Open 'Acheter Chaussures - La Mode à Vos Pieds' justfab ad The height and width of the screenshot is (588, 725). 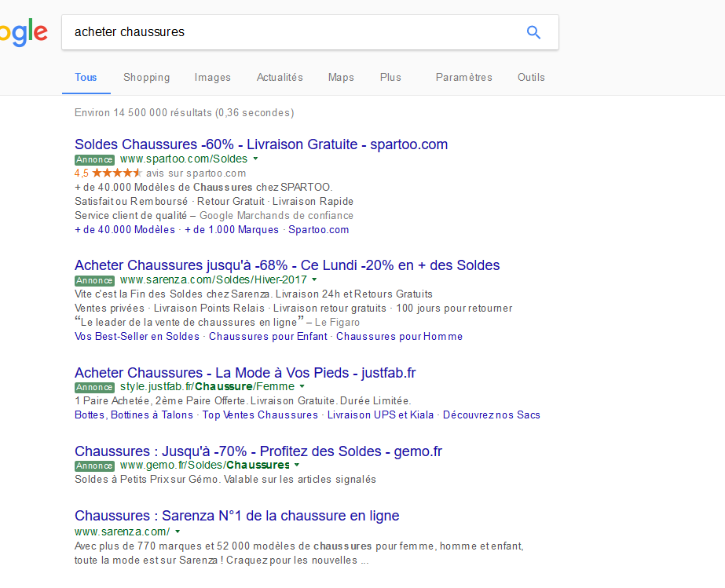[x=245, y=373]
